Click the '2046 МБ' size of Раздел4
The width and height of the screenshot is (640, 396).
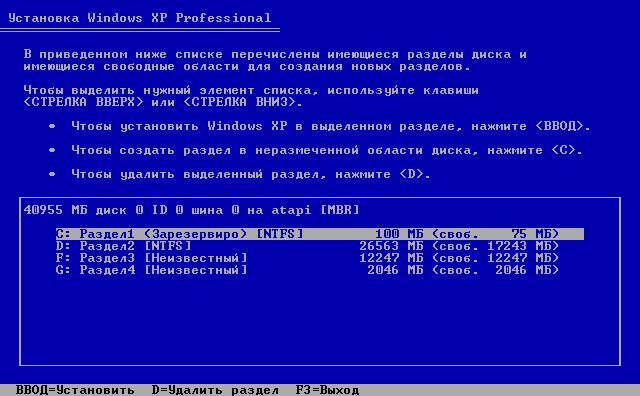[x=395, y=270]
